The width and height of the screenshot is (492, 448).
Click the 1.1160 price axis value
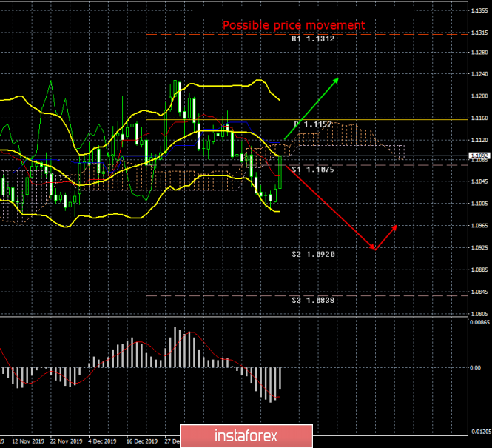(479, 118)
